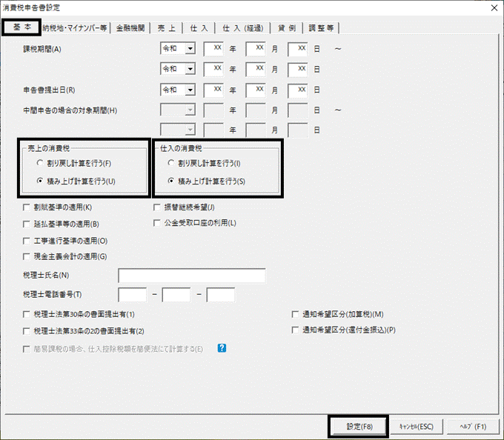
Task: Enable 現金主義会計の適用(G) checkbox
Action: coord(27,256)
